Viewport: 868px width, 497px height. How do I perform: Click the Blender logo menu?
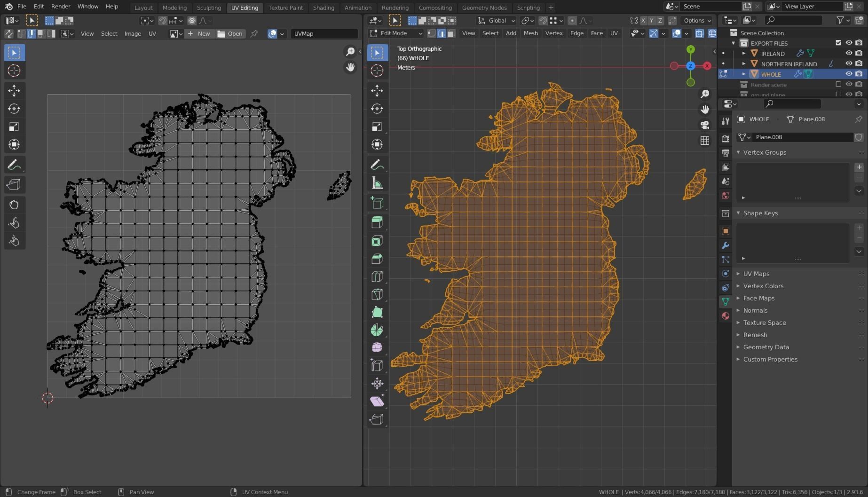pos(8,7)
